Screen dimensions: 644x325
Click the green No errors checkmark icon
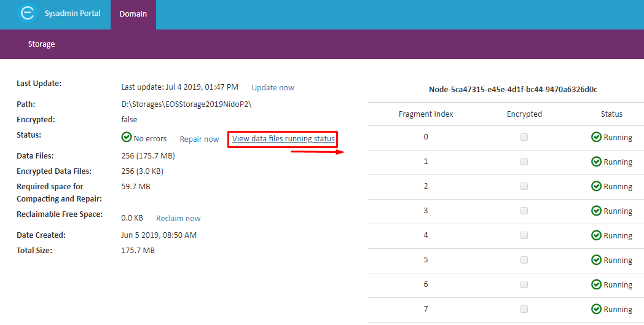click(x=127, y=137)
